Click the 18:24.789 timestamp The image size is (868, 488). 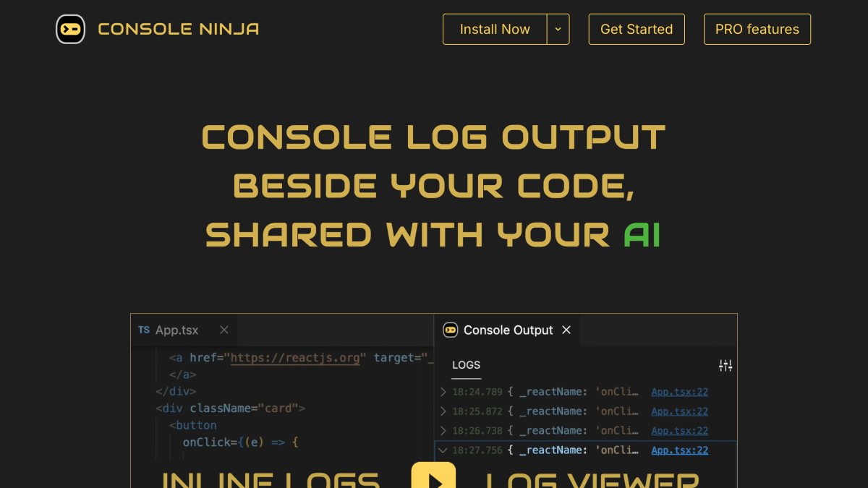[477, 392]
